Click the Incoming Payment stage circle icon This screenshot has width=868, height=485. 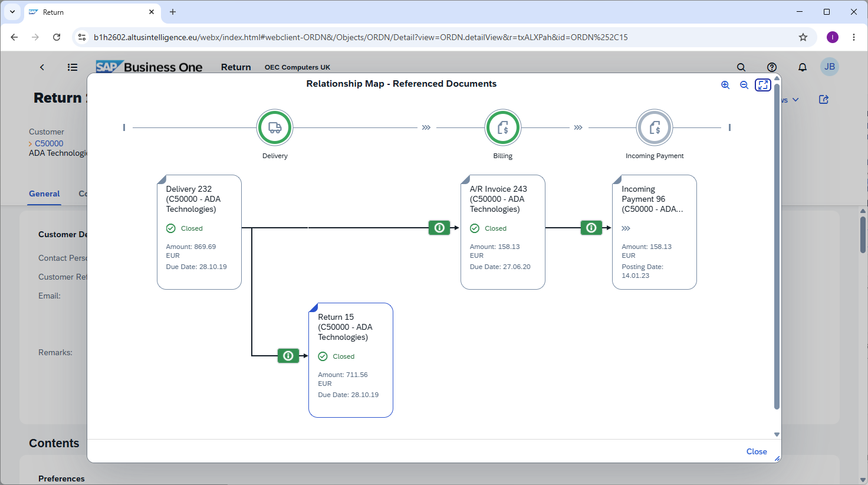pyautogui.click(x=655, y=127)
